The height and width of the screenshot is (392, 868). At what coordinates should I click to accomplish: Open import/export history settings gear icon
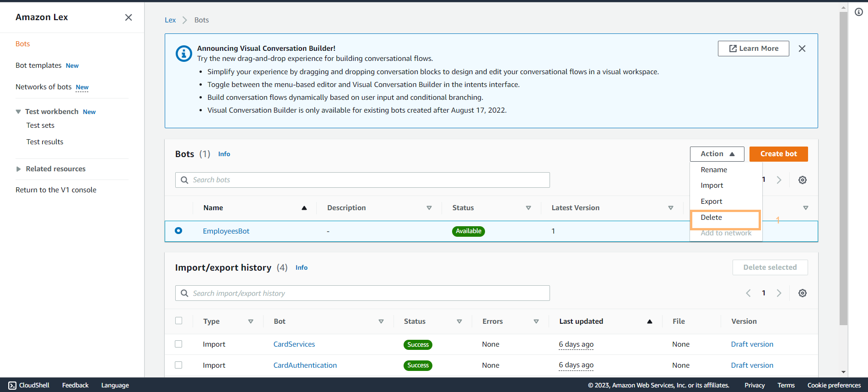click(x=803, y=293)
